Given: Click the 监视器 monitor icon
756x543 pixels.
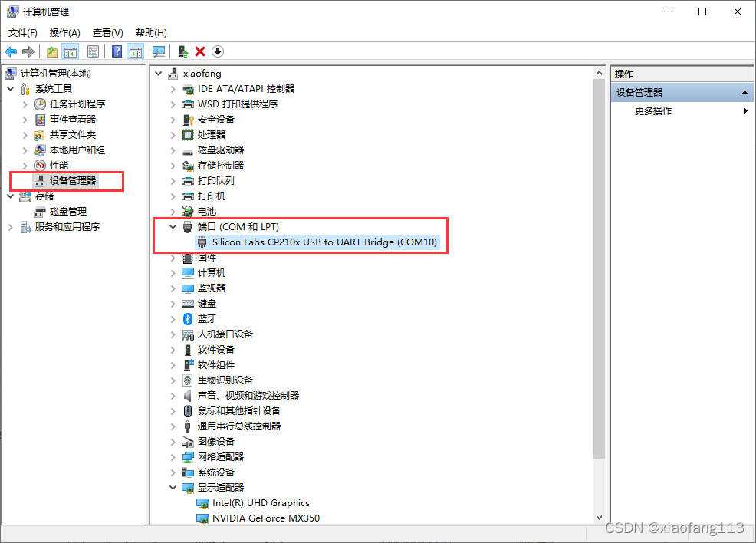Looking at the screenshot, I should pyautogui.click(x=188, y=288).
